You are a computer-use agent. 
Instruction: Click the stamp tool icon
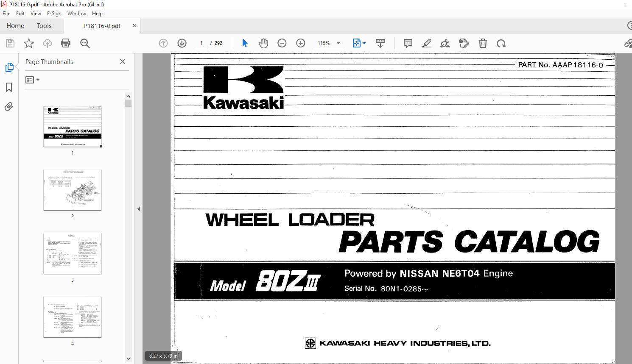click(x=464, y=43)
